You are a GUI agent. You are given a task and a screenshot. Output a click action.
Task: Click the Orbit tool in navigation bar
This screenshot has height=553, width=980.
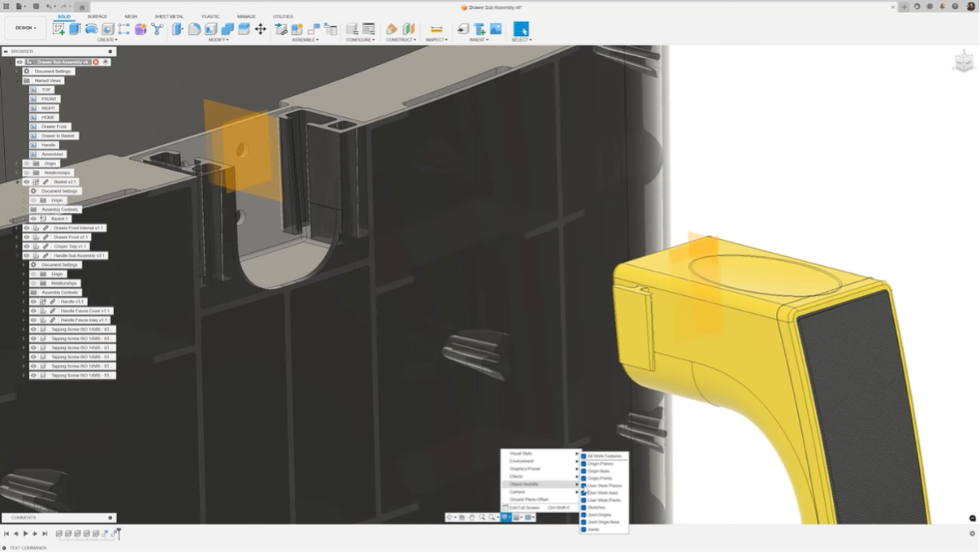[x=450, y=517]
